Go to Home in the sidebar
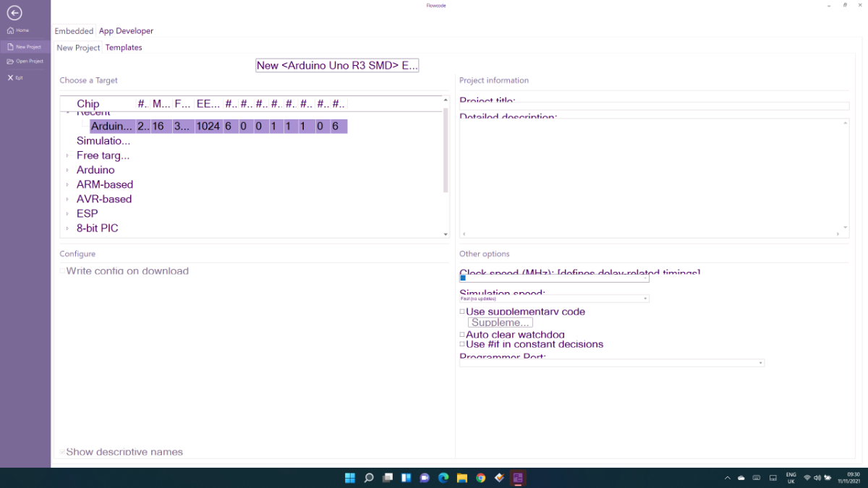The width and height of the screenshot is (868, 488). 18,30
